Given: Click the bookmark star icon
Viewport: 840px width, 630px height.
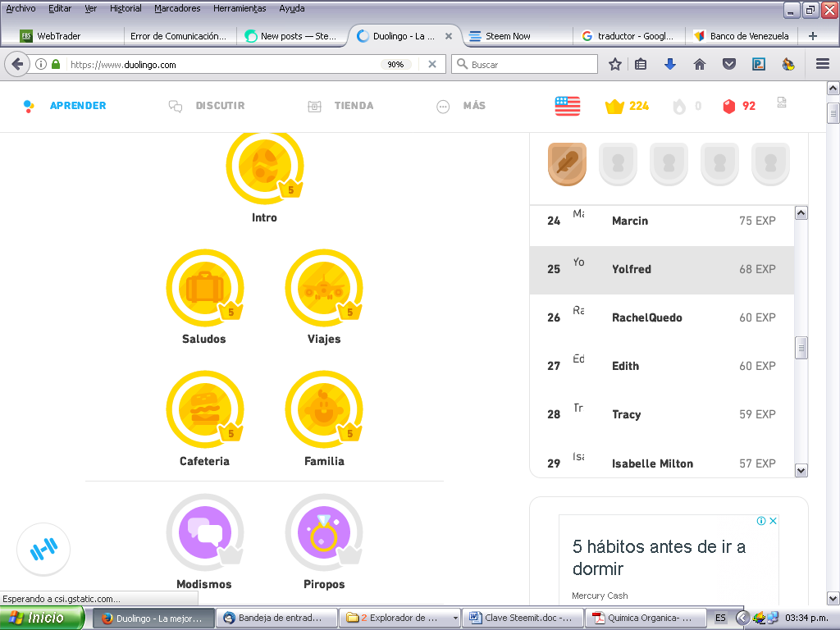Looking at the screenshot, I should click(x=615, y=64).
